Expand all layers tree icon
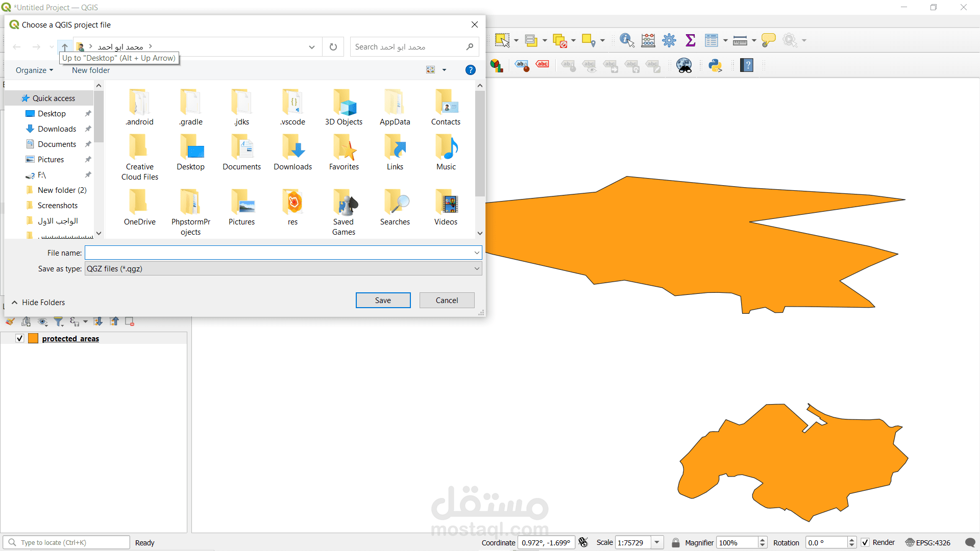The height and width of the screenshot is (551, 980). [99, 321]
